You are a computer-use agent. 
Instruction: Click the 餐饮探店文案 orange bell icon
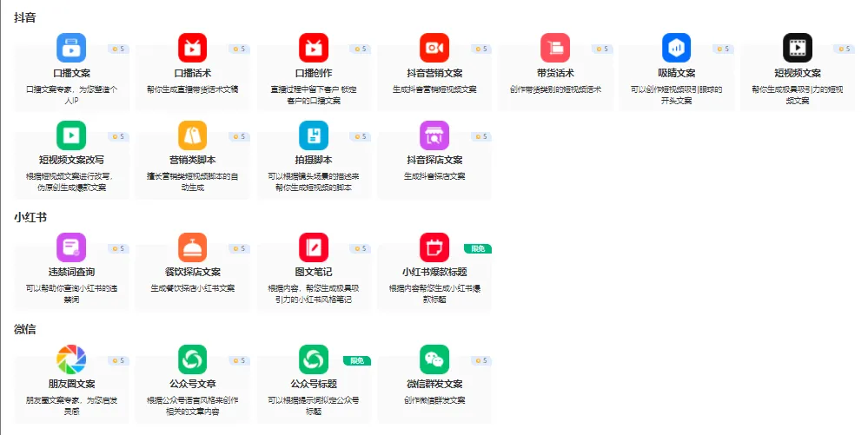coord(193,247)
